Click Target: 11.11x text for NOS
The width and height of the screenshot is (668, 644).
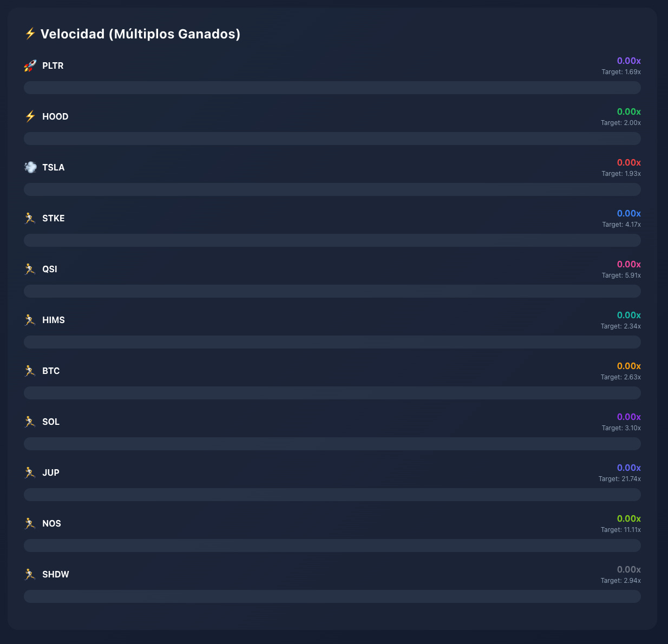[621, 530]
